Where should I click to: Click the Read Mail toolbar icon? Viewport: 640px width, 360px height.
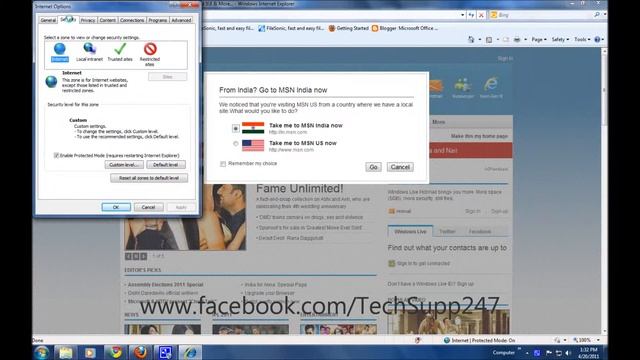pos(506,40)
